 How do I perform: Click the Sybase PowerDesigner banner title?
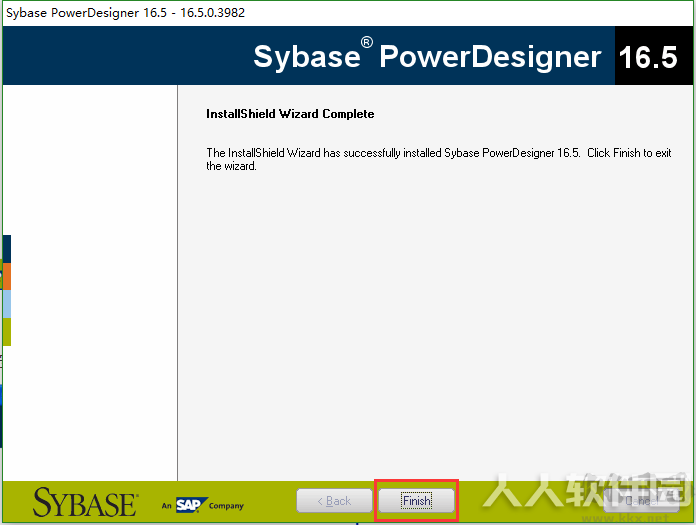[427, 56]
